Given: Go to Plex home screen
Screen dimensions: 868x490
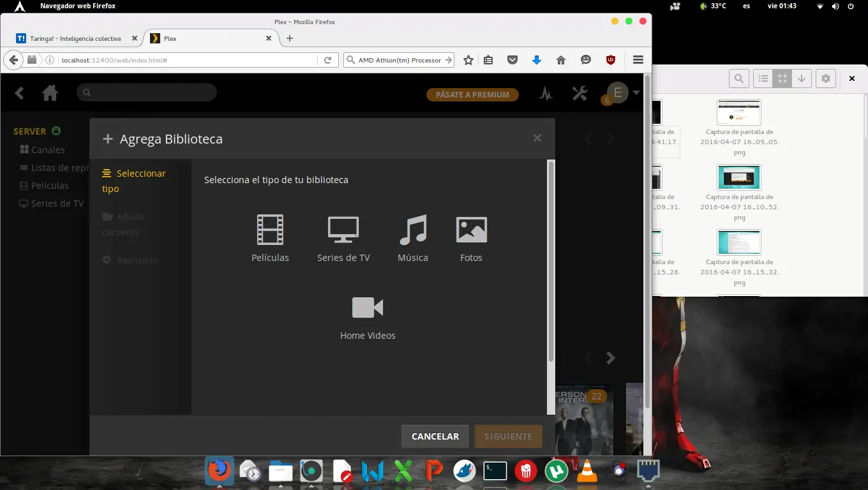Looking at the screenshot, I should pyautogui.click(x=50, y=93).
